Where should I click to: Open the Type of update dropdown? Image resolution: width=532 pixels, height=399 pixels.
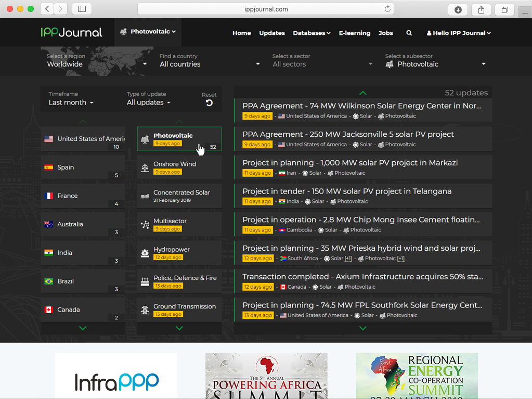(x=149, y=102)
